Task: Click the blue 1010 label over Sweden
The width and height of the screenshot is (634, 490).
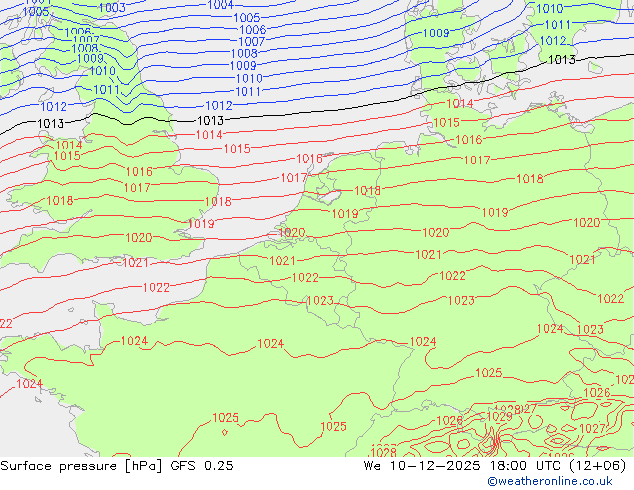Action: pos(549,8)
